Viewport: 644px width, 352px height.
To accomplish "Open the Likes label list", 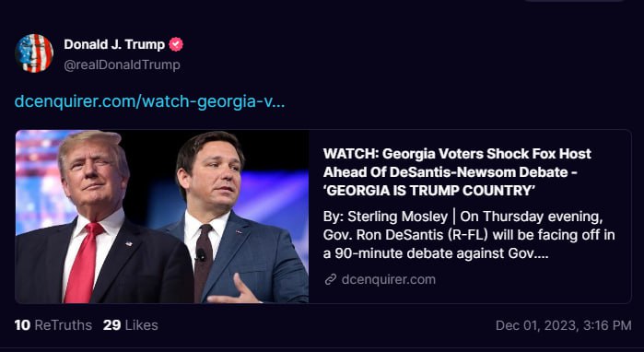I will (x=141, y=325).
